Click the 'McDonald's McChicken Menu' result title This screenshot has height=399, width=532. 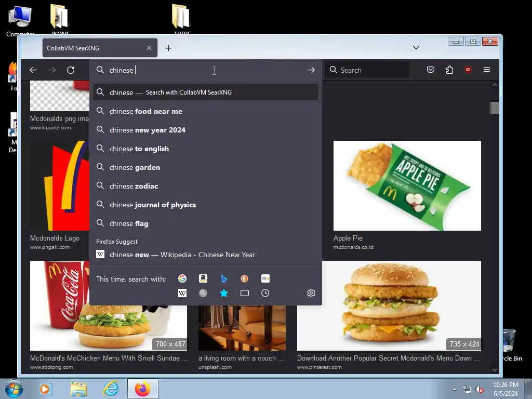[x=109, y=358]
